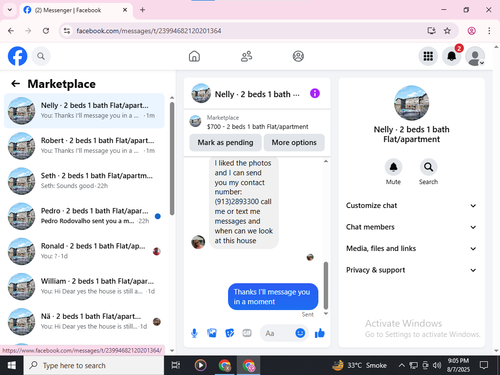Open the Facebook logo home link

pyautogui.click(x=17, y=56)
